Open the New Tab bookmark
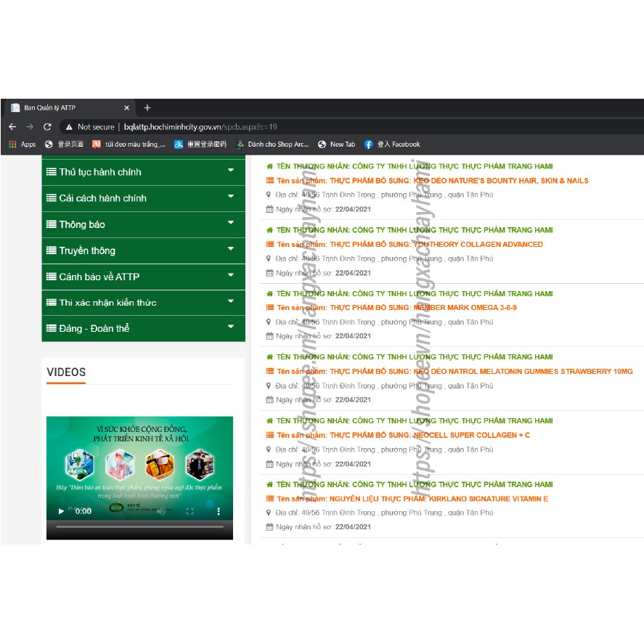644x644 pixels. pyautogui.click(x=342, y=144)
